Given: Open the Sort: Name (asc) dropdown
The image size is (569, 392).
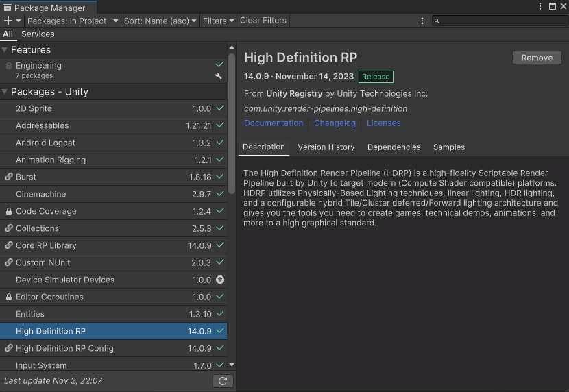Looking at the screenshot, I should (x=160, y=21).
